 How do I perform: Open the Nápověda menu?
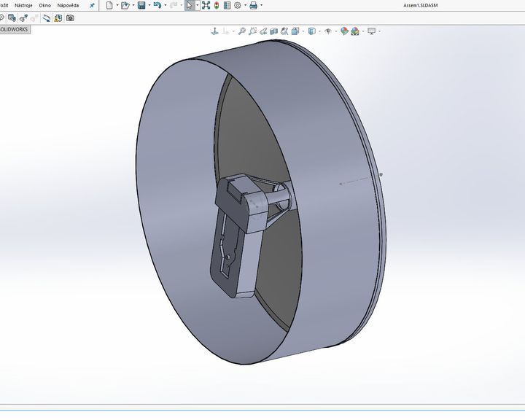(68, 5)
